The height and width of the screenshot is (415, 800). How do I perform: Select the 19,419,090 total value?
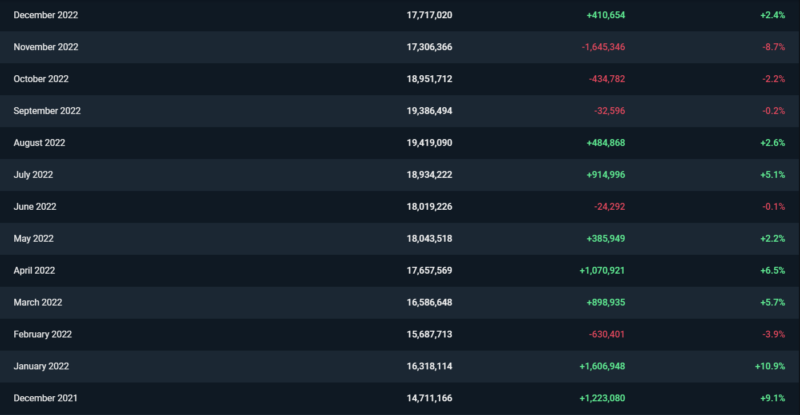pyautogui.click(x=430, y=143)
